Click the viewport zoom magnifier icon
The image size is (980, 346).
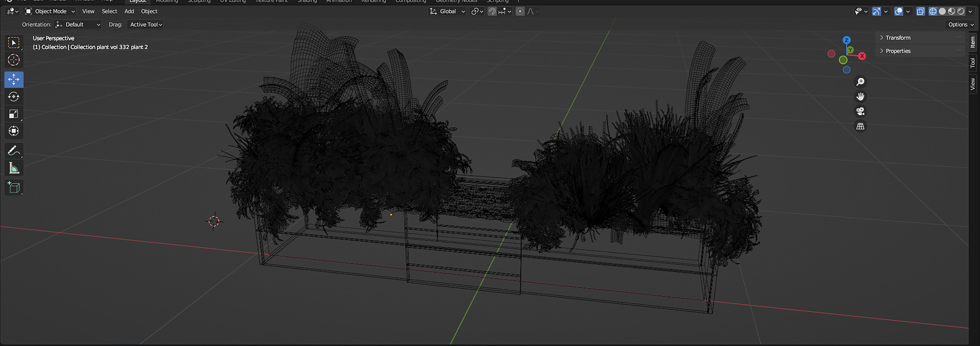pyautogui.click(x=860, y=82)
